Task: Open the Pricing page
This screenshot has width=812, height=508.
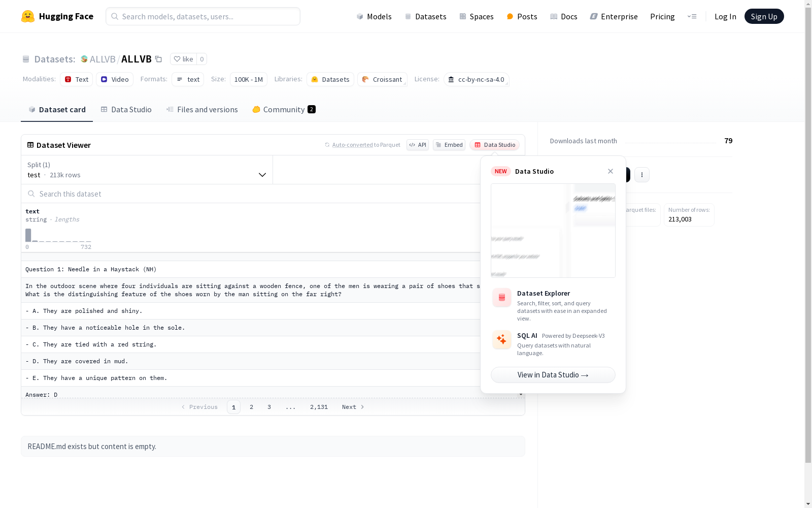Action: (662, 16)
